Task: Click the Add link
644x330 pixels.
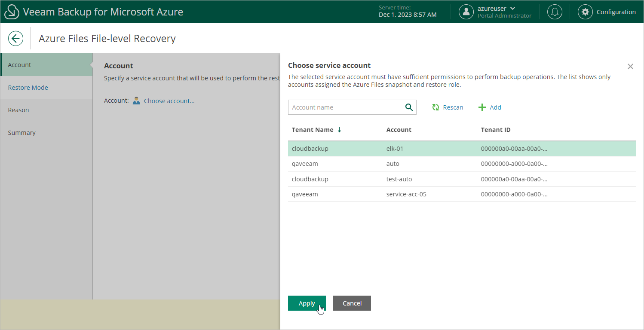Action: [x=496, y=107]
